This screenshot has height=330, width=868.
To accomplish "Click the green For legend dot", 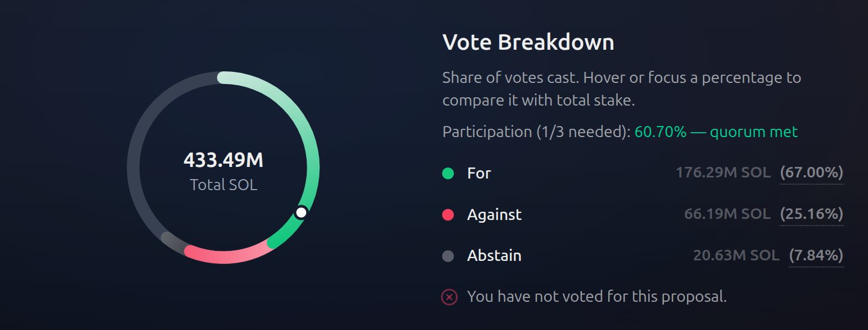I will pos(448,174).
